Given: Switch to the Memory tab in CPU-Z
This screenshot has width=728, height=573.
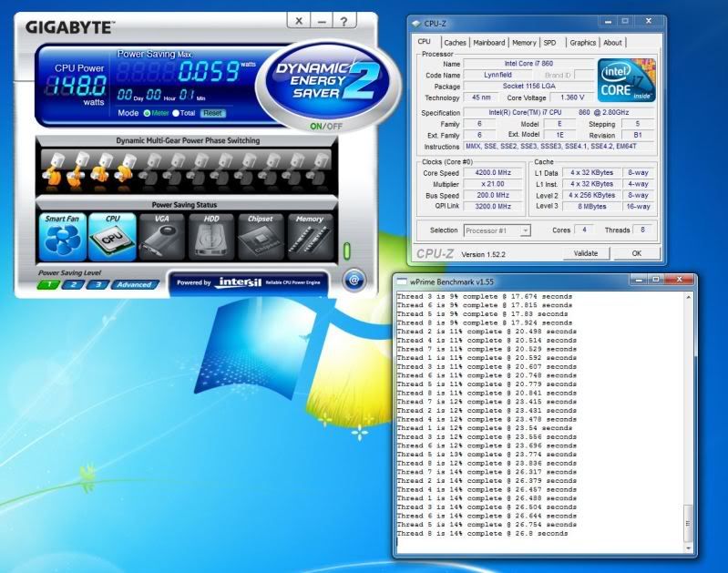Looking at the screenshot, I should tap(524, 43).
